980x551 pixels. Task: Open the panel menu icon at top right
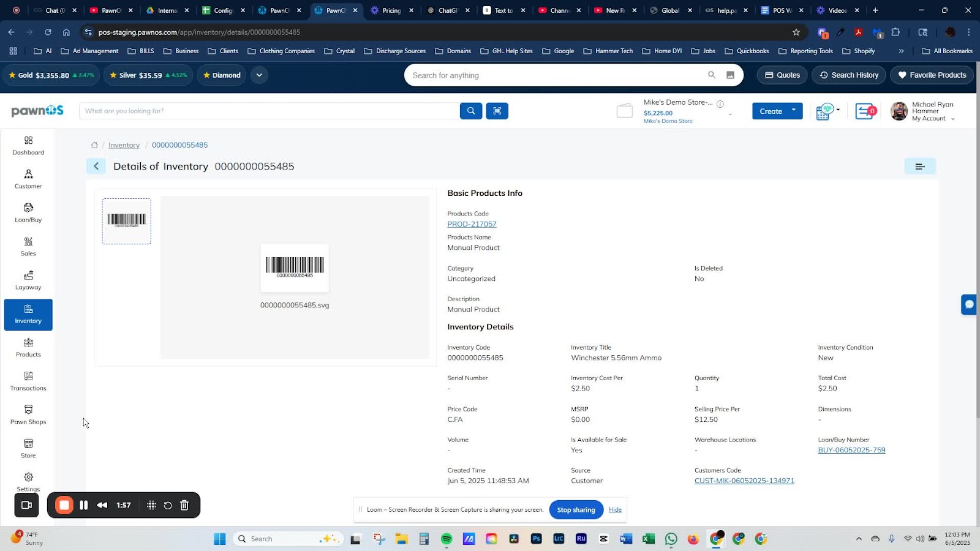920,166
